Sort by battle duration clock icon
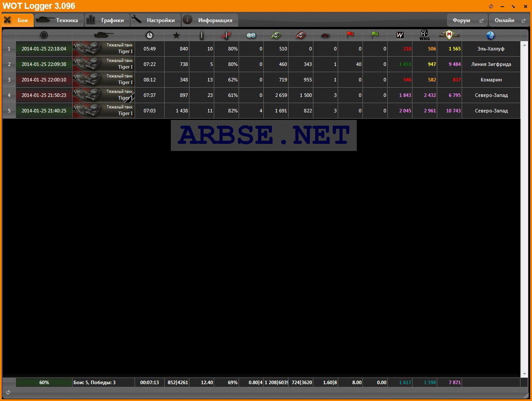 pyautogui.click(x=150, y=35)
